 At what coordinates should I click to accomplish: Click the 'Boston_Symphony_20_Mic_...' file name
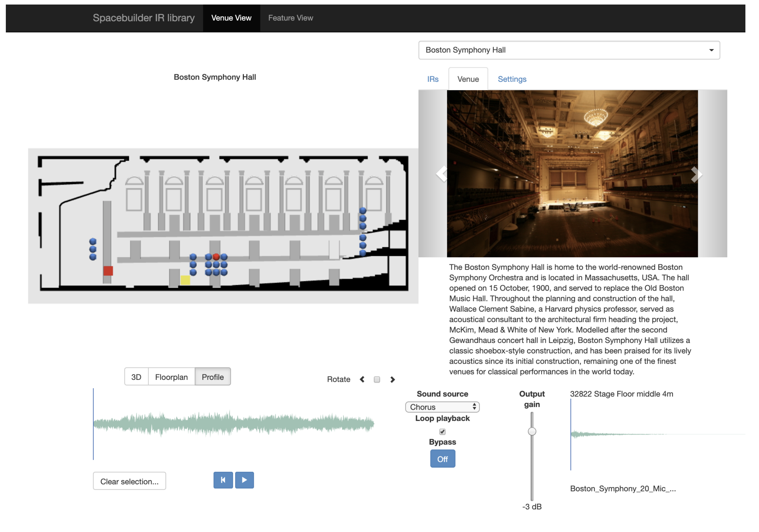click(x=623, y=488)
